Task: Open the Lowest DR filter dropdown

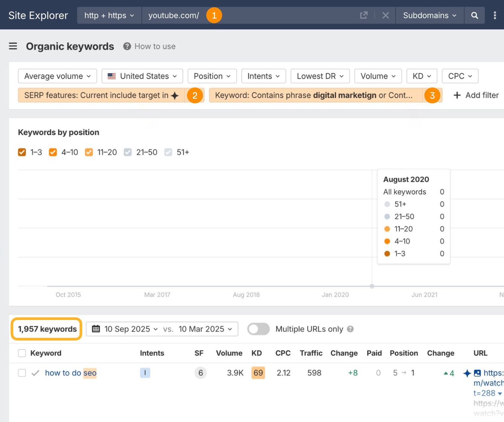Action: point(320,76)
